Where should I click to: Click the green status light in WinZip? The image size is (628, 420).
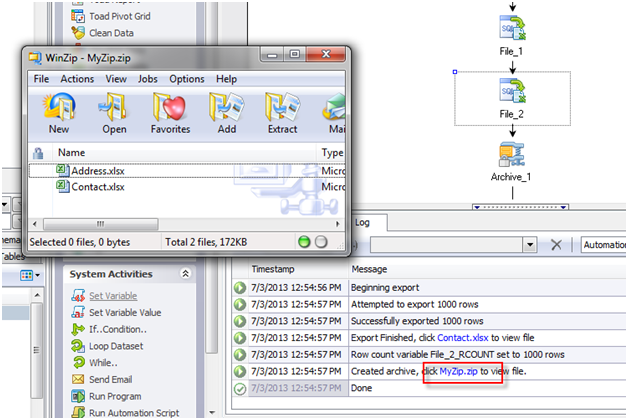pyautogui.click(x=304, y=242)
